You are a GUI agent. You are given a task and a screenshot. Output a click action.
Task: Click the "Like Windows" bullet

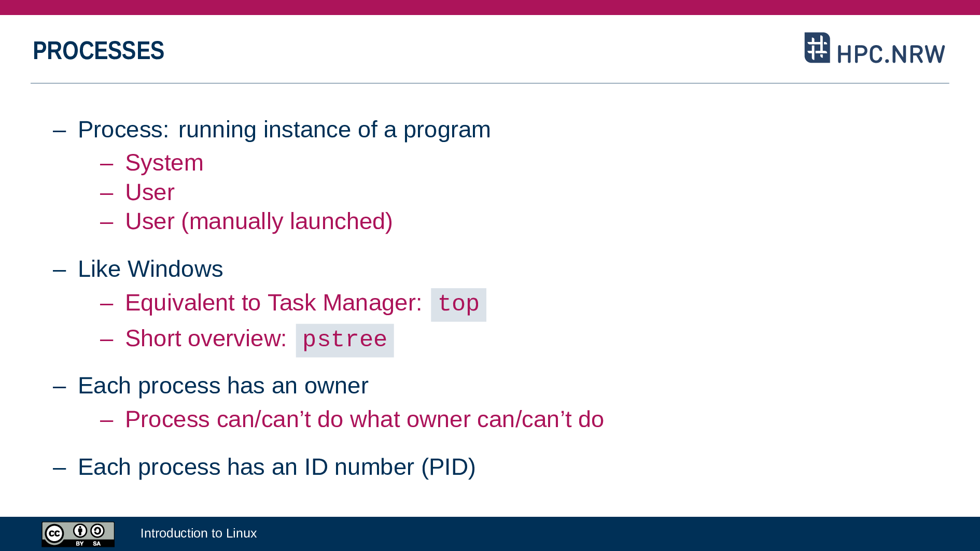tap(150, 269)
